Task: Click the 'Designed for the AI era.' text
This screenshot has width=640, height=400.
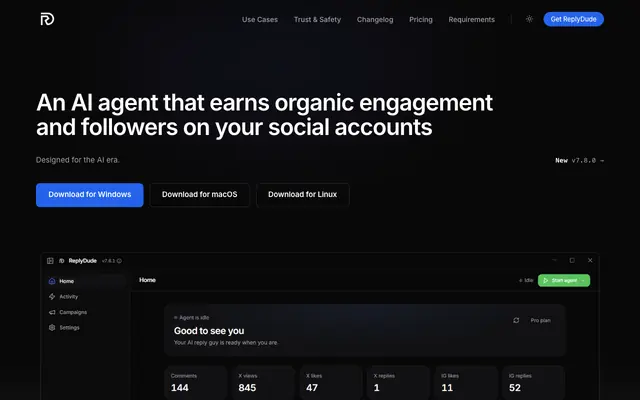Action: click(x=78, y=160)
